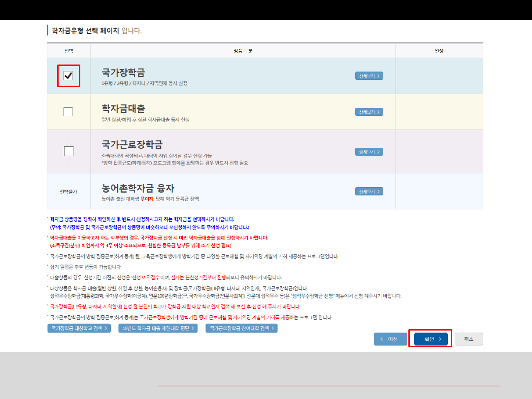The height and width of the screenshot is (399, 532).
Task: View details (상세보기) of 국가근로장학금
Action: pyautogui.click(x=369, y=151)
